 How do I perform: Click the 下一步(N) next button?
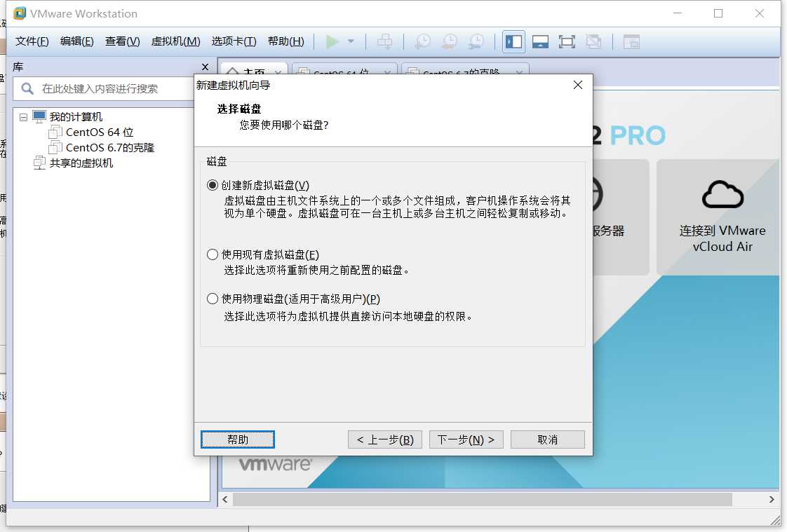coord(466,439)
